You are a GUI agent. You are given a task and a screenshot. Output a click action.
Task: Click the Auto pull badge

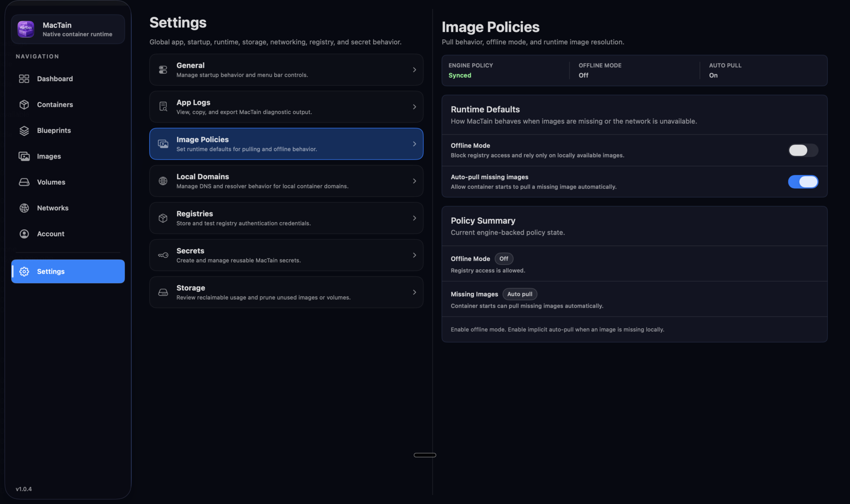click(x=520, y=294)
